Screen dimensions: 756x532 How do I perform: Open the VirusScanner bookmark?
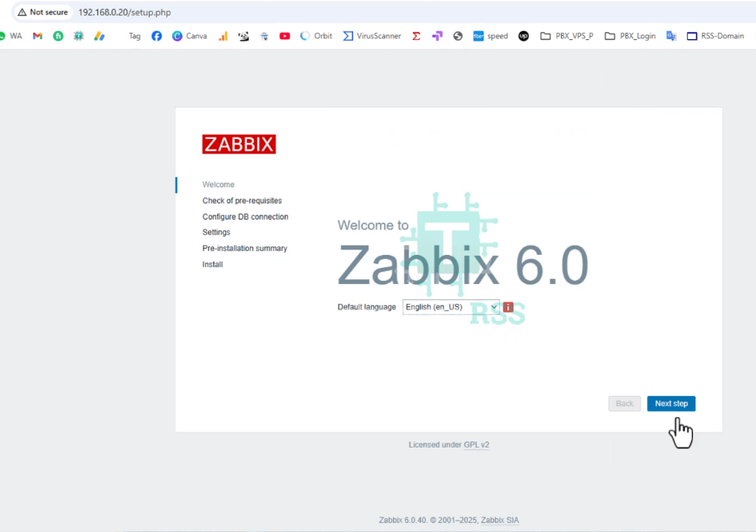coord(371,35)
